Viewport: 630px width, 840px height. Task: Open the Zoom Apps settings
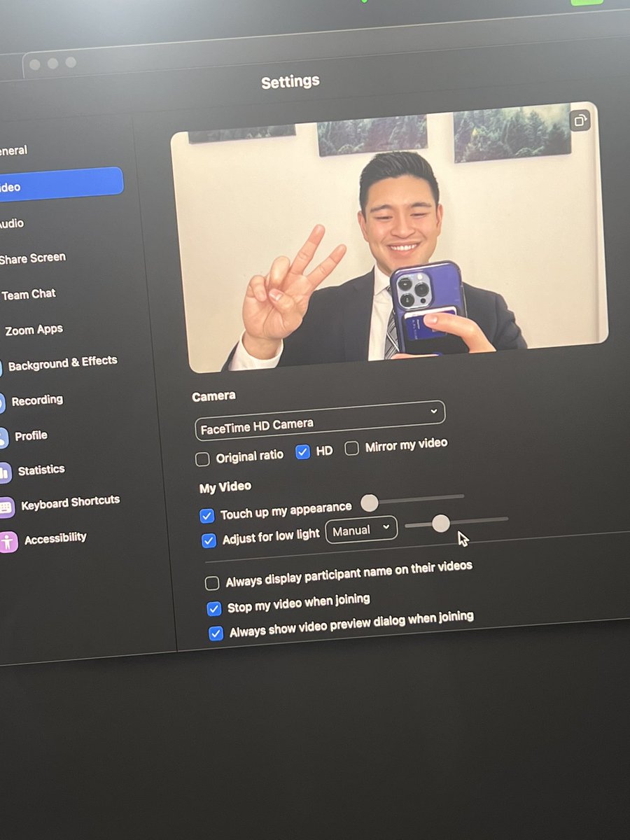point(33,330)
